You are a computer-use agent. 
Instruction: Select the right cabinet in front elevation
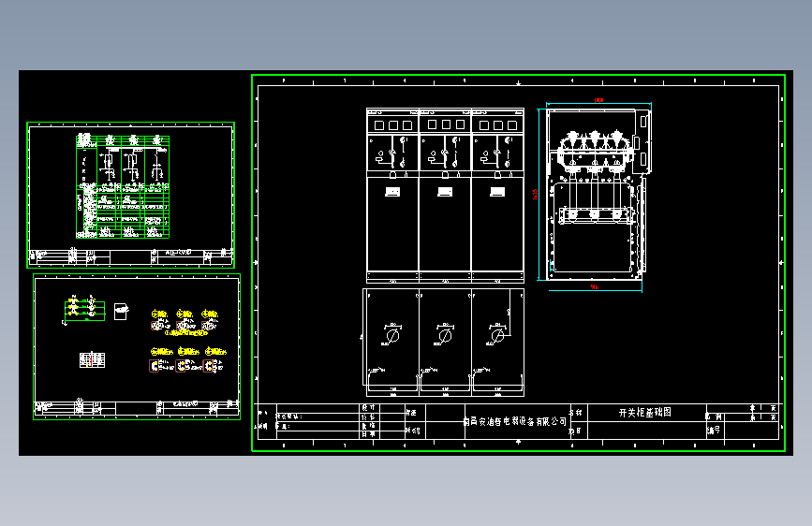tap(497, 196)
